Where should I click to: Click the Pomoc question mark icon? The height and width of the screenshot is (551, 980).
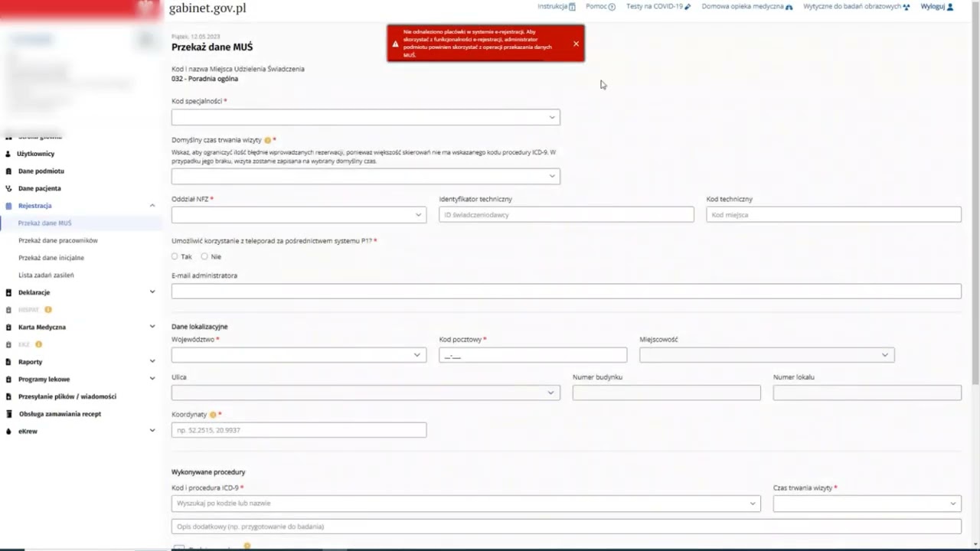click(x=612, y=7)
